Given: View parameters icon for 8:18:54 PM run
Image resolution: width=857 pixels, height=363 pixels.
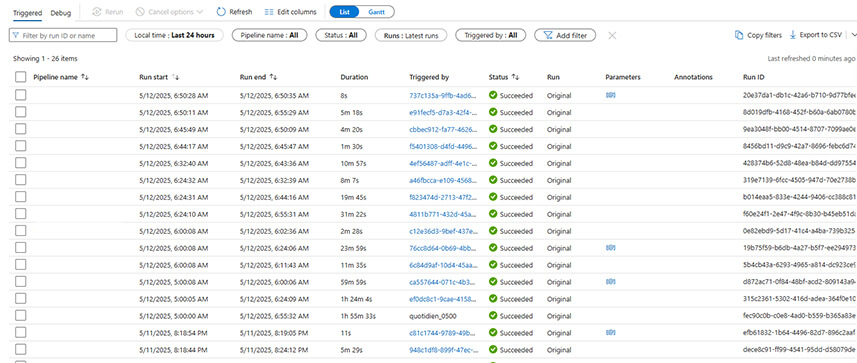Looking at the screenshot, I should pos(611,332).
